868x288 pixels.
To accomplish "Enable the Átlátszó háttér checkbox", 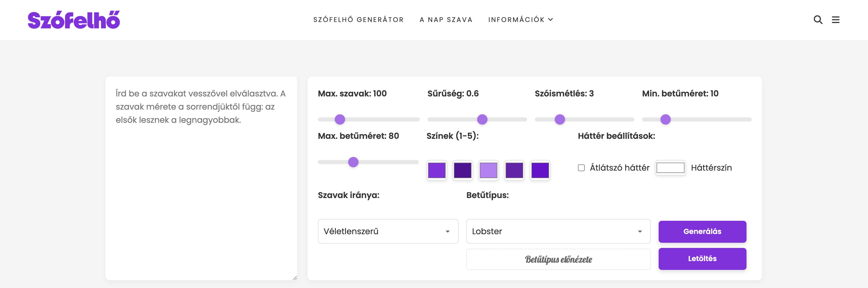I will tap(581, 168).
